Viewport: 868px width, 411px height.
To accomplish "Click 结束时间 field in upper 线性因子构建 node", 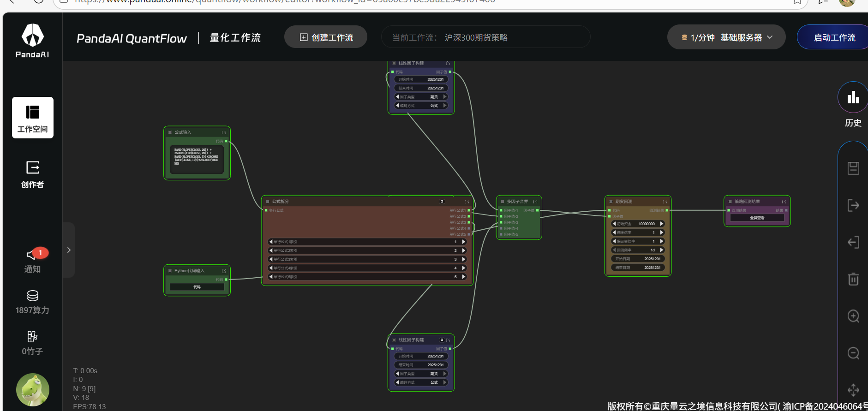I will pyautogui.click(x=421, y=88).
